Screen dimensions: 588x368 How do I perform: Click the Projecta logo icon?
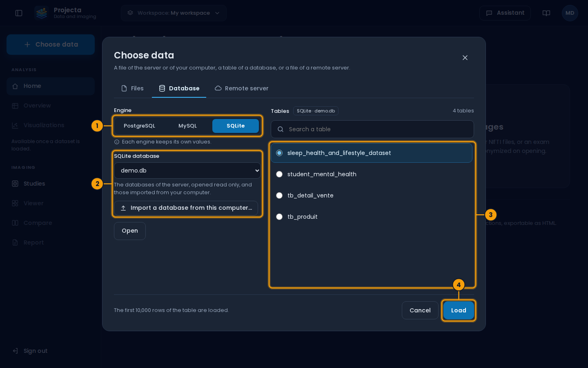click(42, 13)
